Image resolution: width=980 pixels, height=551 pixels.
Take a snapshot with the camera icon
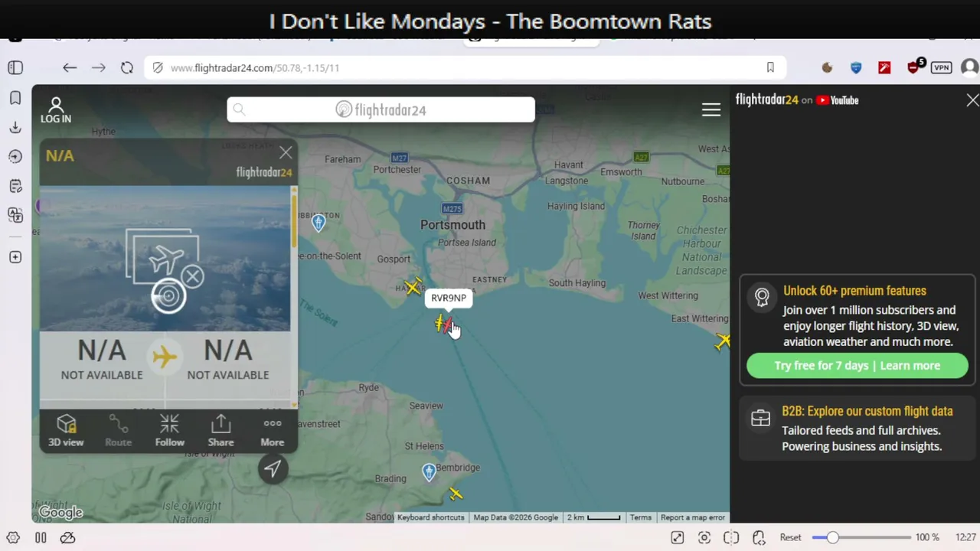point(704,537)
